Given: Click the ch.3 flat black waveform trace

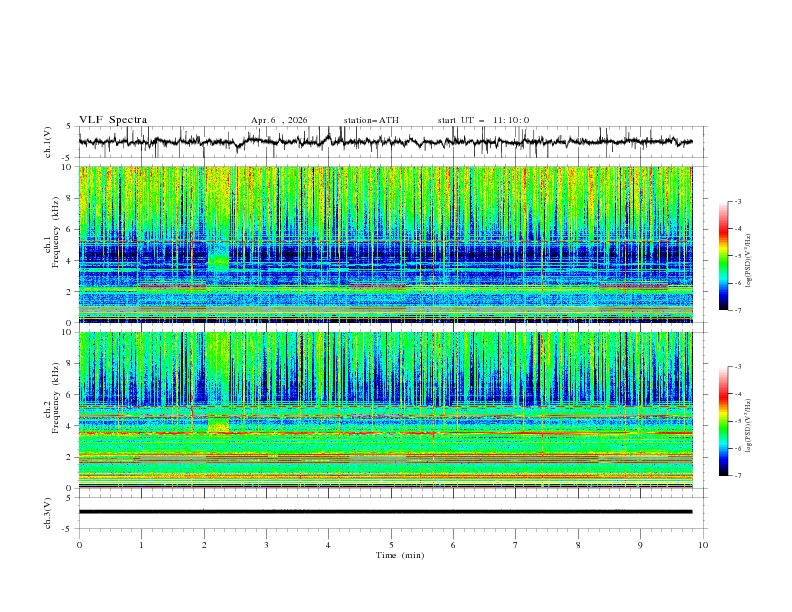Looking at the screenshot, I should [385, 512].
